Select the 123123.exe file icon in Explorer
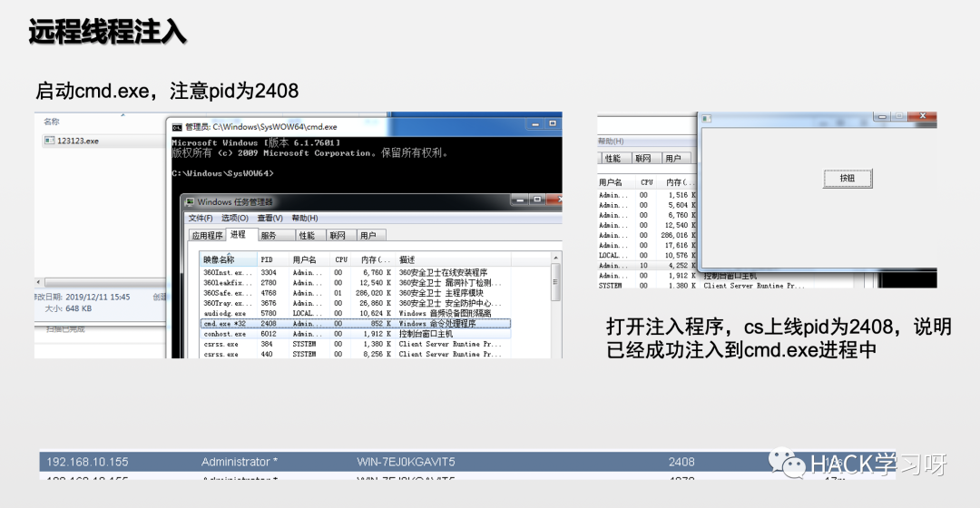The height and width of the screenshot is (508, 980). tap(49, 141)
